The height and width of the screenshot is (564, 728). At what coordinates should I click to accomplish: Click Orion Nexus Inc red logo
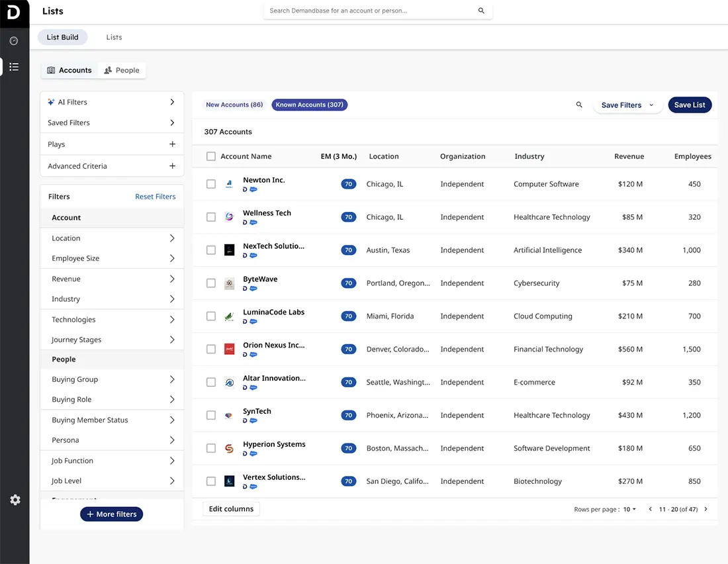coord(230,350)
